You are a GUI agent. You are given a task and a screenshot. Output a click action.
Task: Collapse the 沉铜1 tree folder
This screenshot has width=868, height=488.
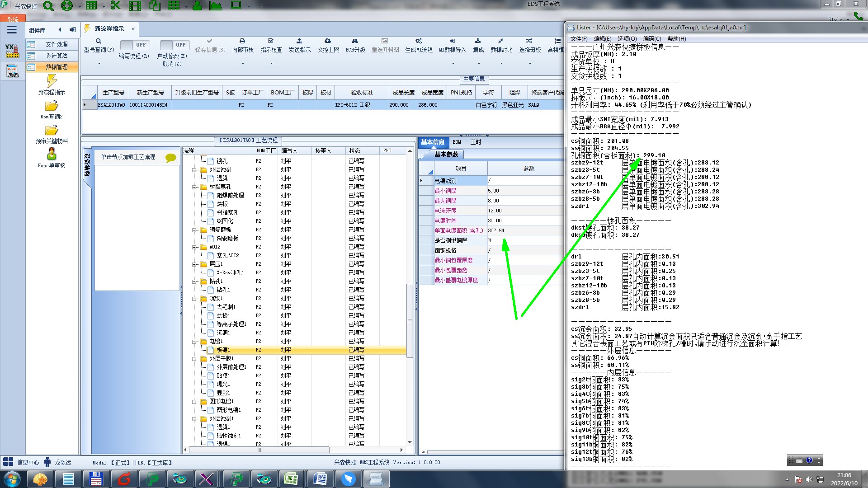194,299
